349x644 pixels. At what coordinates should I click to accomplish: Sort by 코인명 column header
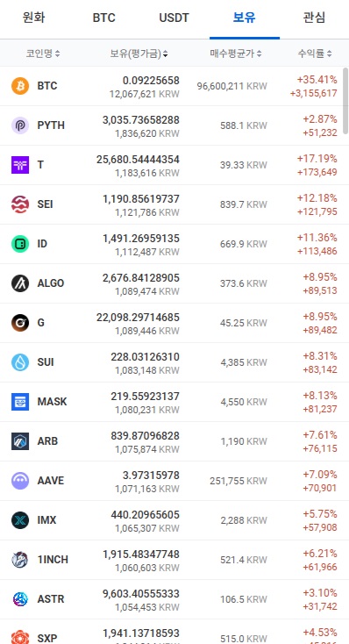tap(43, 54)
